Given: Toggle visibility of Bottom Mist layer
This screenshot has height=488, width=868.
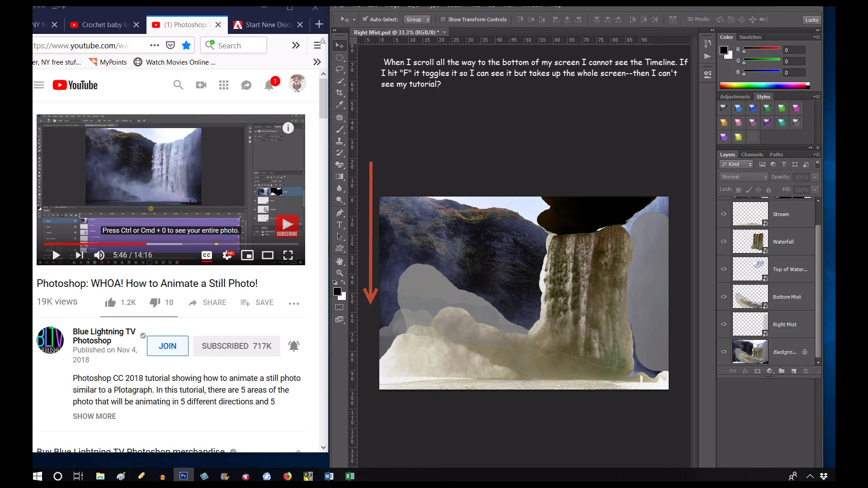Looking at the screenshot, I should click(x=724, y=297).
